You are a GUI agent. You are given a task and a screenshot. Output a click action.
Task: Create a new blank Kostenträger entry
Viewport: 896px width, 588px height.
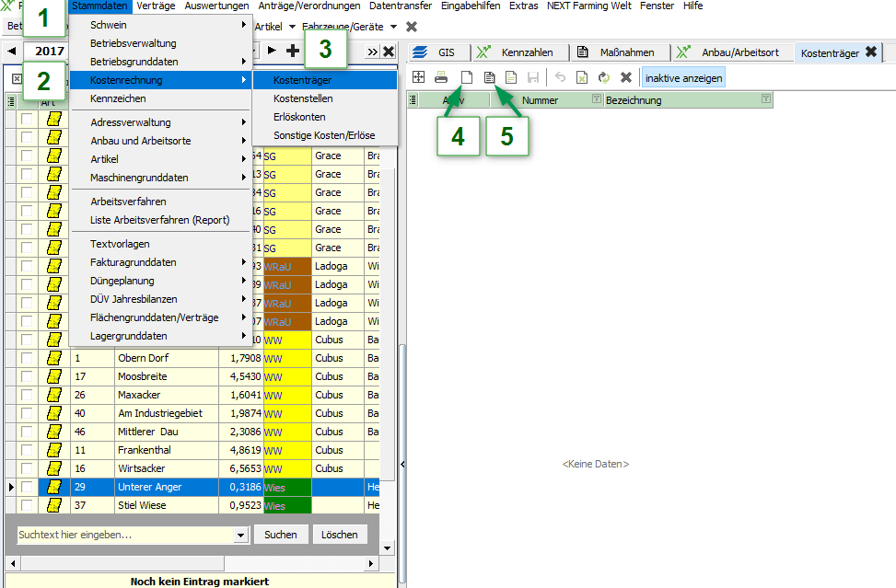[466, 78]
